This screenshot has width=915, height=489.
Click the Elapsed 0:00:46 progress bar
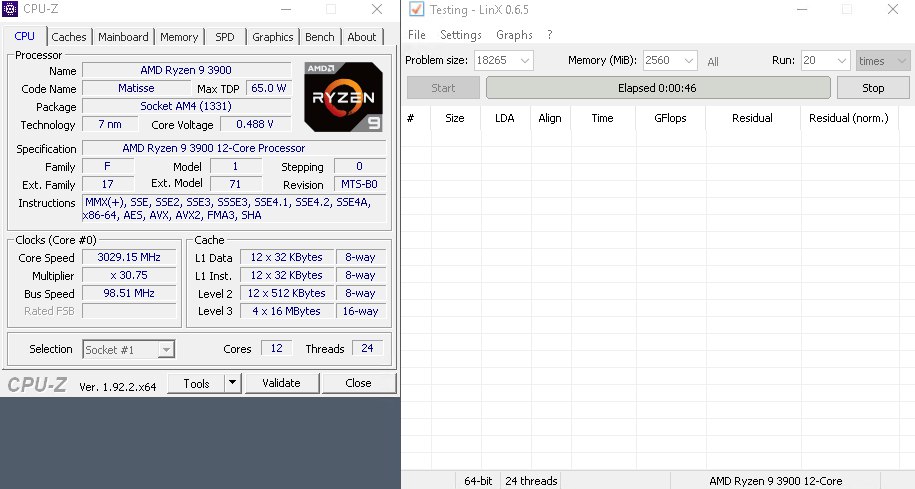click(x=658, y=88)
